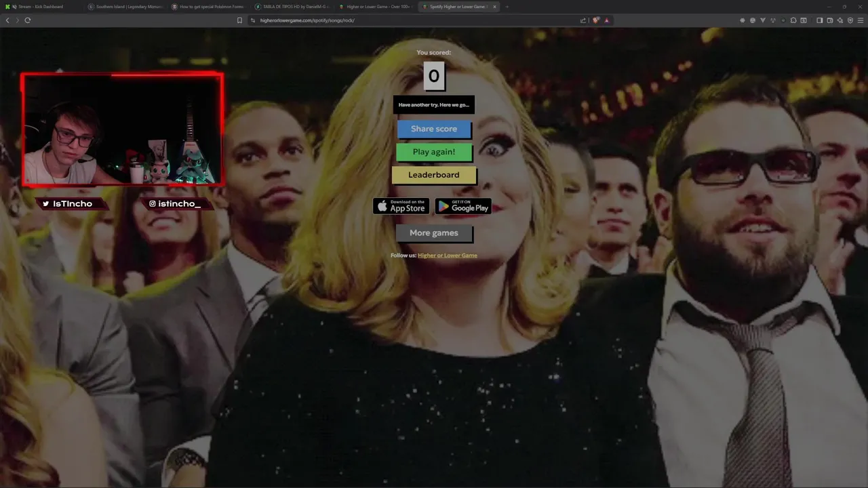Viewport: 868px width, 488px height.
Task: Click the Share score button
Action: 434,129
